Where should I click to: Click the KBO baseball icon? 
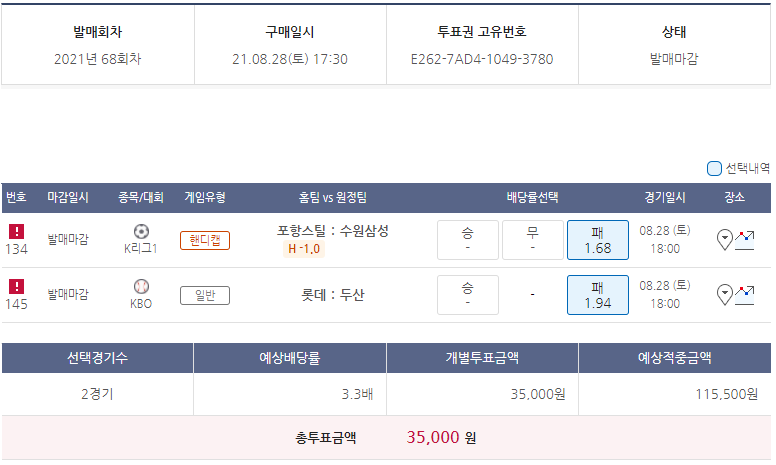tap(141, 286)
